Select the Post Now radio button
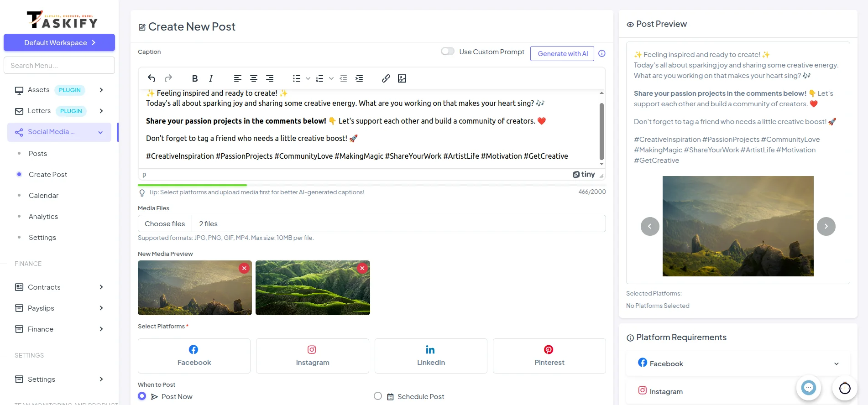Screen dimensions: 868x405 tap(142, 396)
